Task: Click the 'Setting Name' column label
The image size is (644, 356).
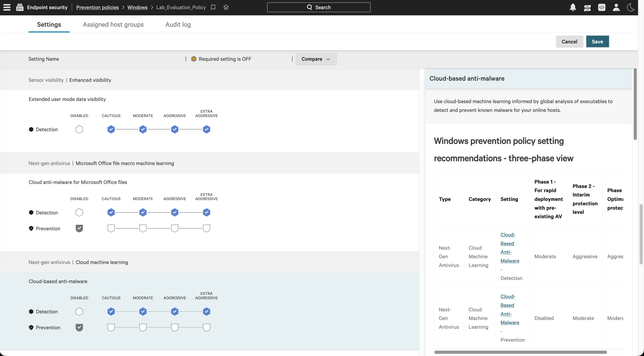Action: (x=44, y=59)
